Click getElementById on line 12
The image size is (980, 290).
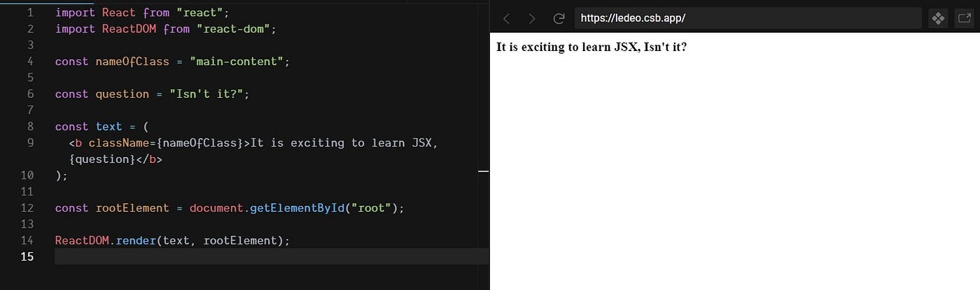pos(297,208)
